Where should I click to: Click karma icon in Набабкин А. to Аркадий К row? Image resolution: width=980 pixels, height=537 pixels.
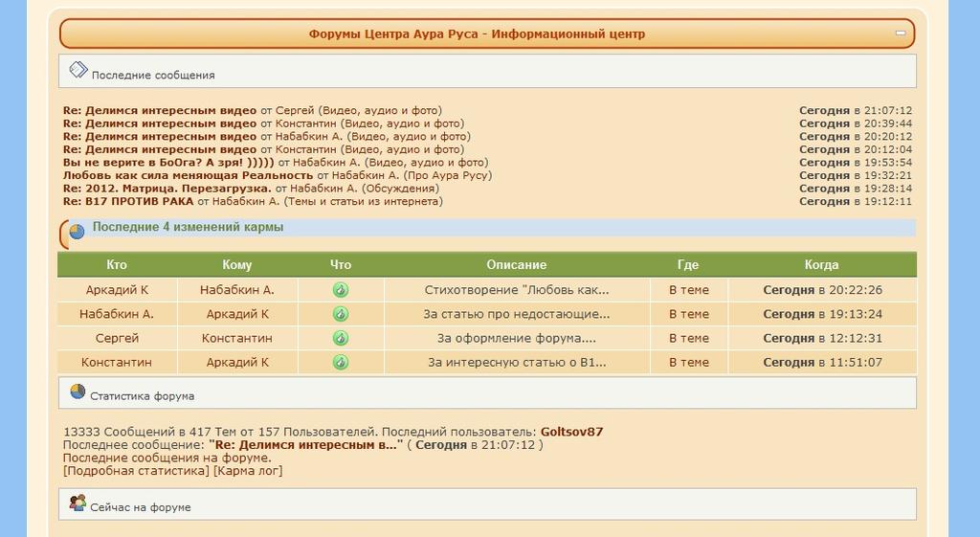coord(340,314)
